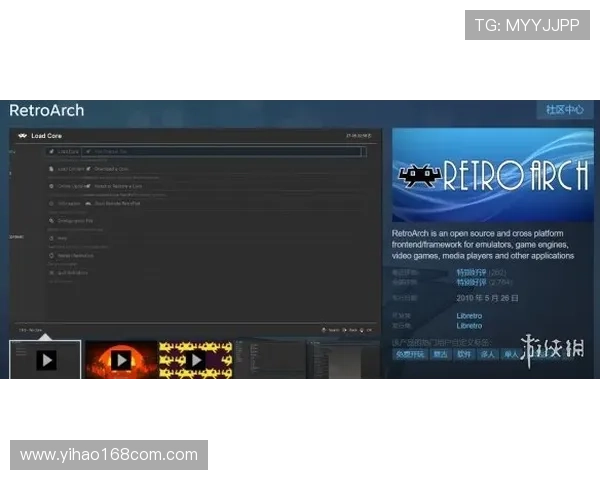Click the RetroArch page title text
This screenshot has width=600, height=480.
click(47, 111)
